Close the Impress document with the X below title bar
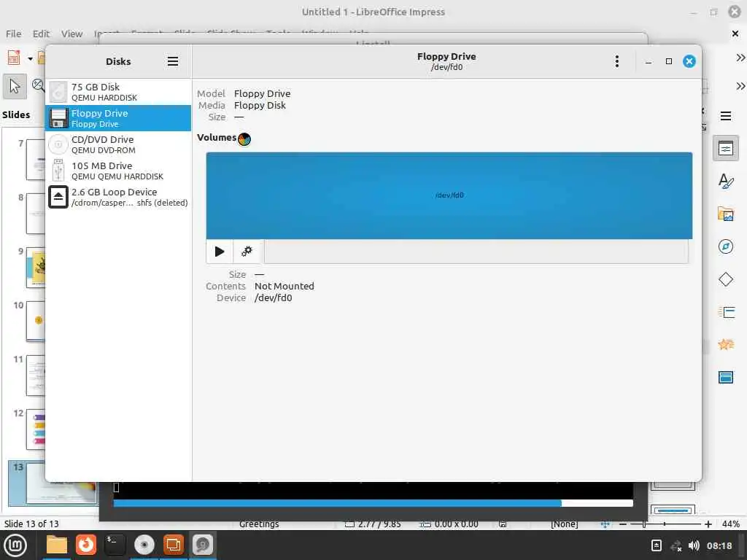 point(735,34)
